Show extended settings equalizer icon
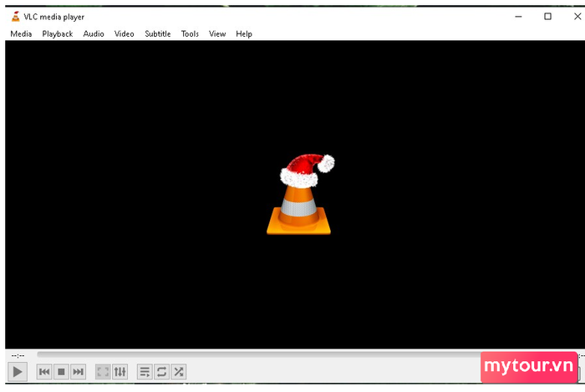Screen dimensions: 585x392 [x=120, y=372]
